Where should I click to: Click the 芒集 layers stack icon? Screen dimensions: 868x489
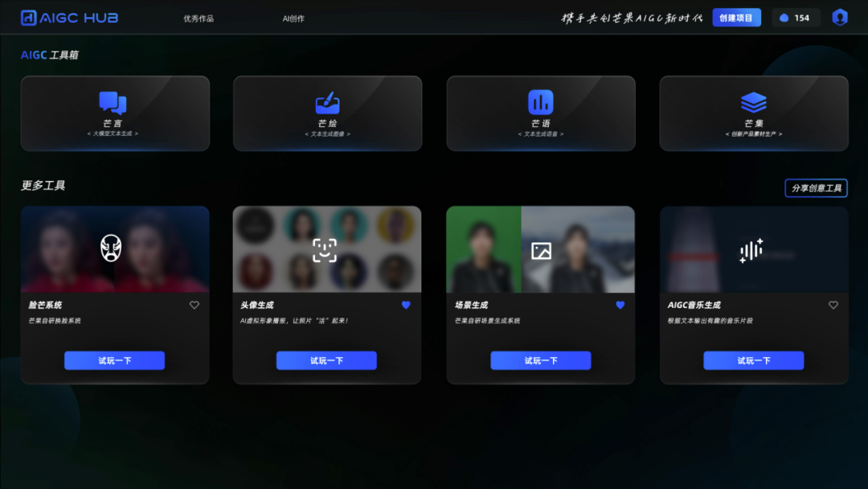click(x=753, y=102)
